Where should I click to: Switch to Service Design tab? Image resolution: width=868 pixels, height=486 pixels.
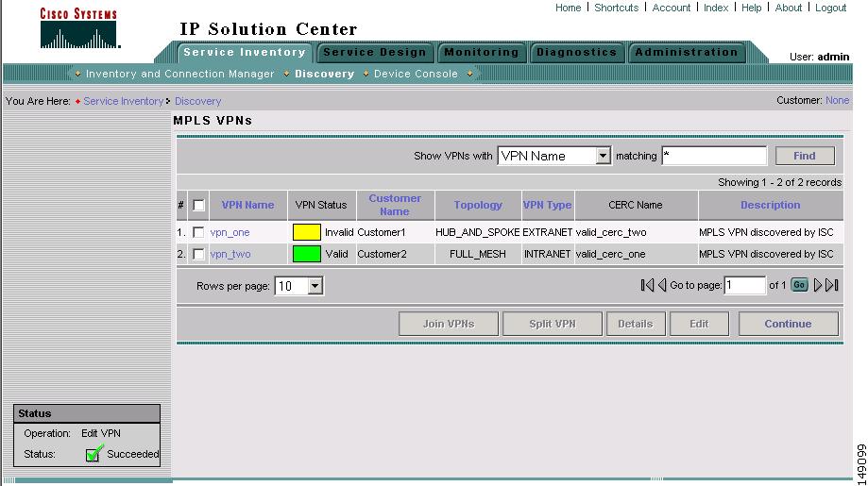[x=375, y=53]
